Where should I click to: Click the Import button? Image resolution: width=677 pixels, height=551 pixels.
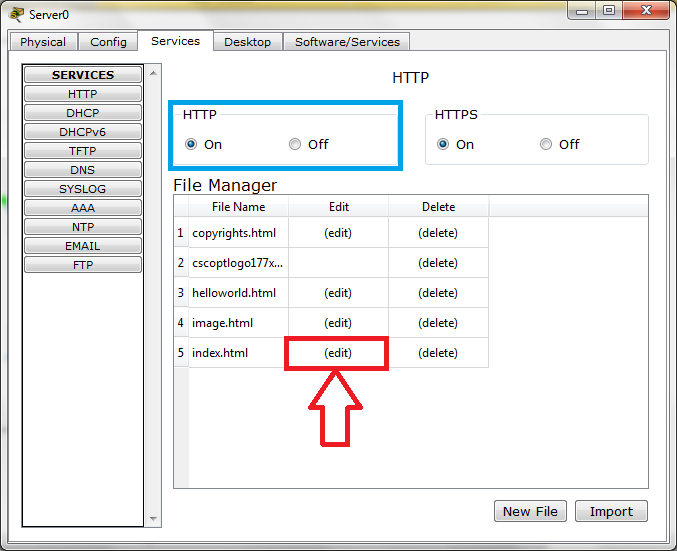611,511
